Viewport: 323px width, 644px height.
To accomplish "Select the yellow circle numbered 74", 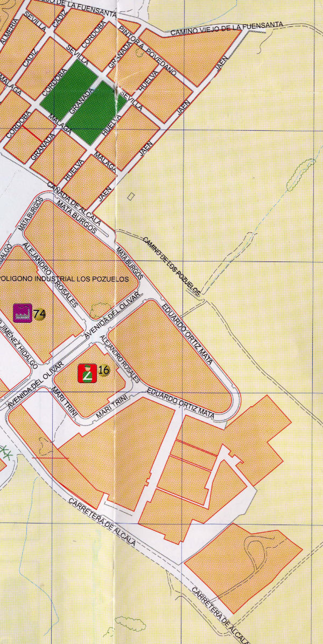I will pos(39,314).
